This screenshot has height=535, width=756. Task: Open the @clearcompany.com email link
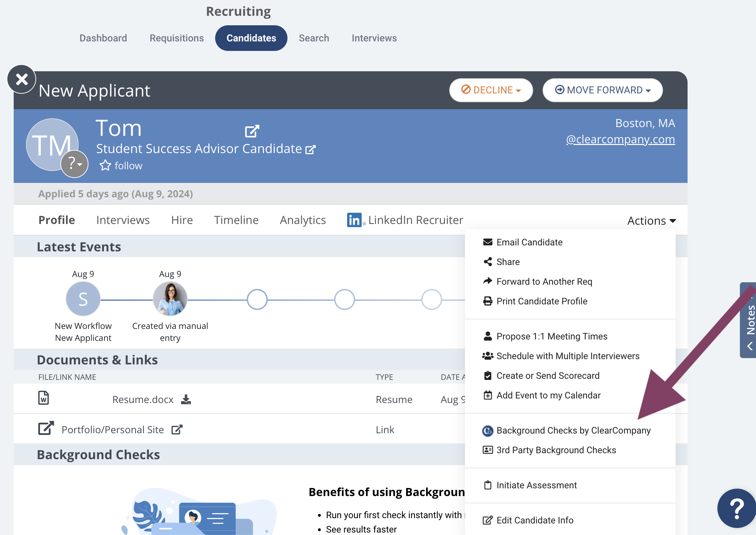[621, 139]
